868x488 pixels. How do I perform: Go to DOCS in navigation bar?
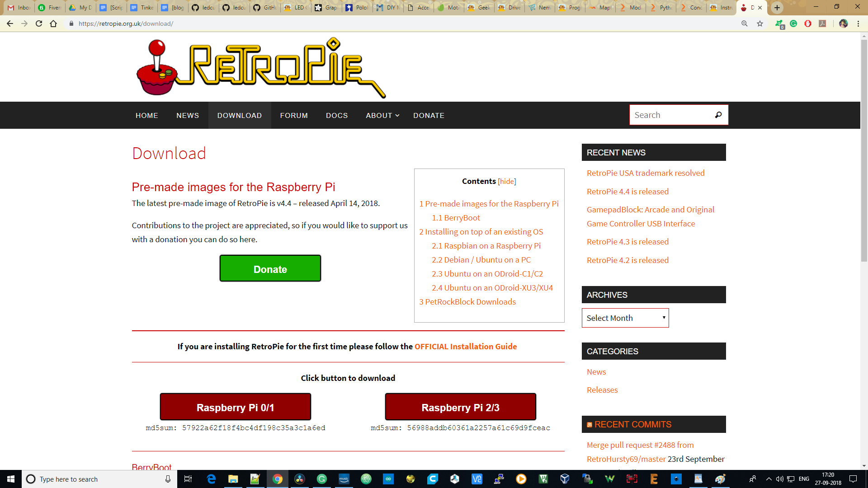tap(337, 116)
